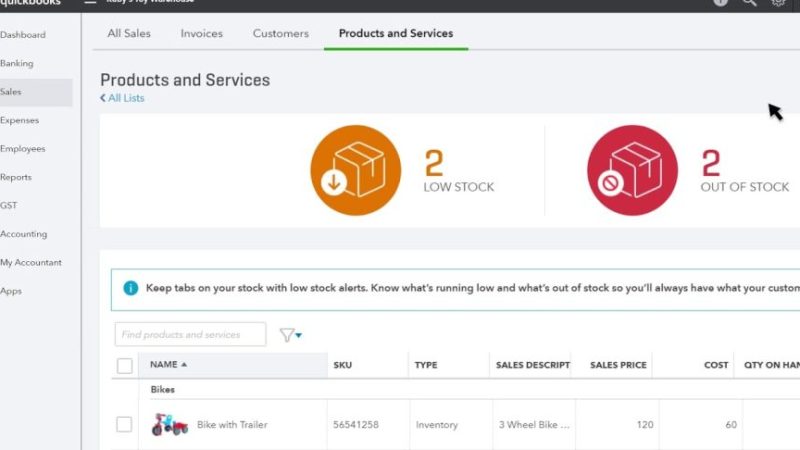Viewport: 800px width, 450px height.
Task: Open Accounting in the sidebar
Action: click(23, 234)
